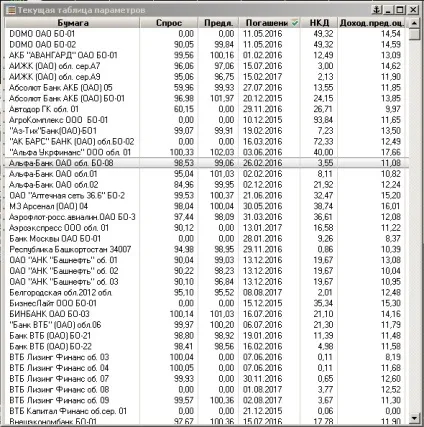424x427 pixels.
Task: Click the scrollbar down arrow
Action: 414,417
